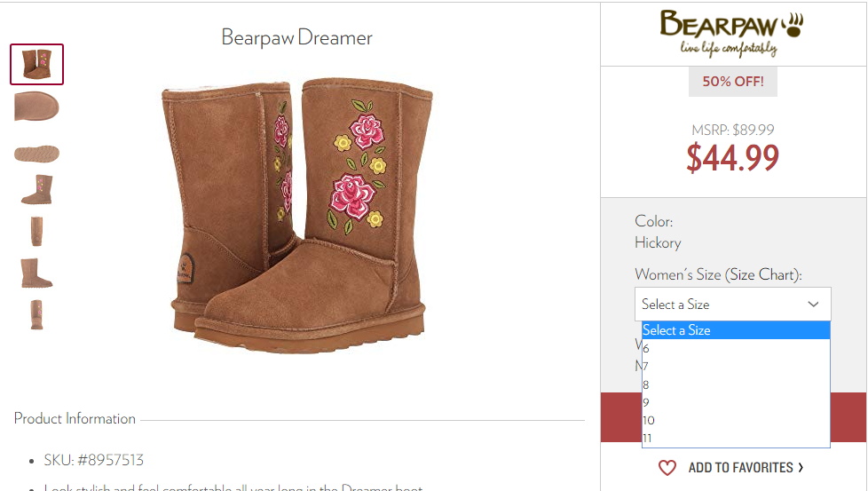Screen dimensions: 868x491
Task: Click the heart favorites icon
Action: tap(667, 468)
